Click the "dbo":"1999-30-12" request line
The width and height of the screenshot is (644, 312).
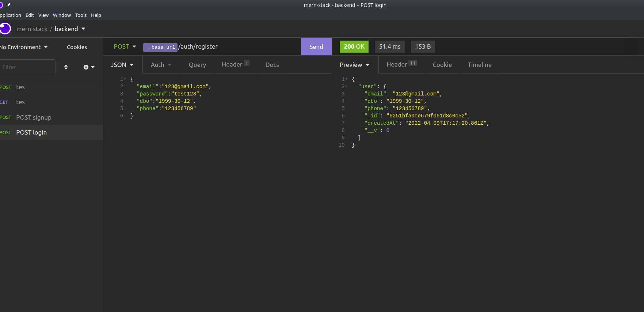(x=166, y=101)
